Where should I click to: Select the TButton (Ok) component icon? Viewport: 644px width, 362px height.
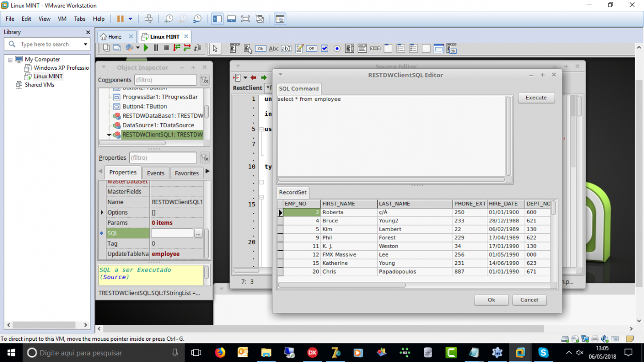tap(261, 49)
